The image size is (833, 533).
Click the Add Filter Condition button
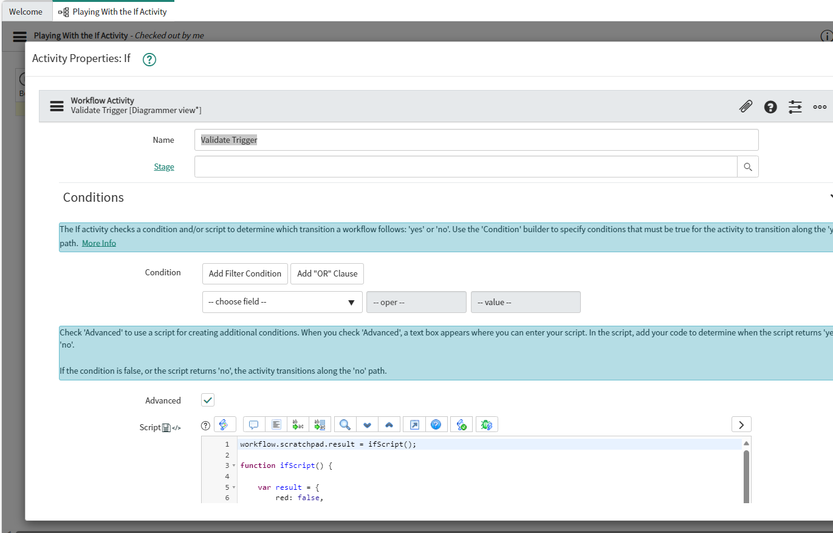(x=245, y=274)
